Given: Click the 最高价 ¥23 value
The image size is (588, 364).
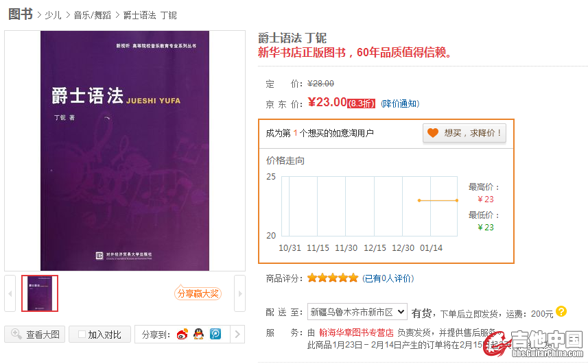Looking at the screenshot, I should coord(486,199).
